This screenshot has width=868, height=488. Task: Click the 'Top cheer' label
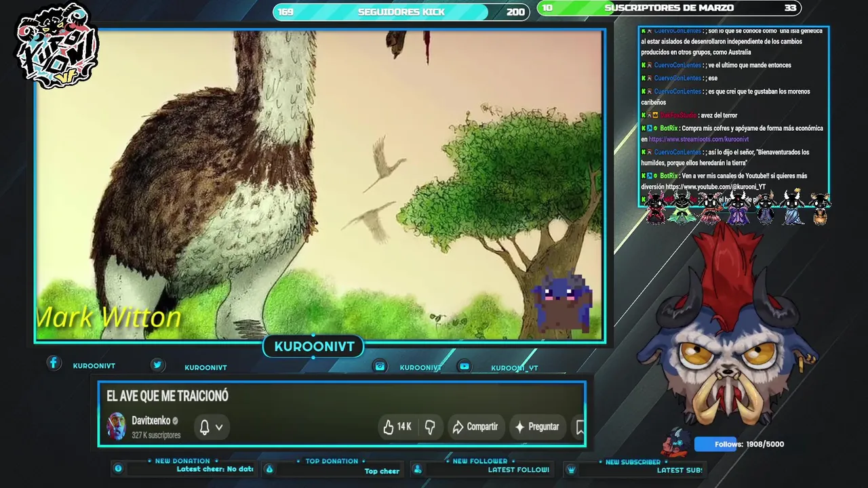coord(382,471)
